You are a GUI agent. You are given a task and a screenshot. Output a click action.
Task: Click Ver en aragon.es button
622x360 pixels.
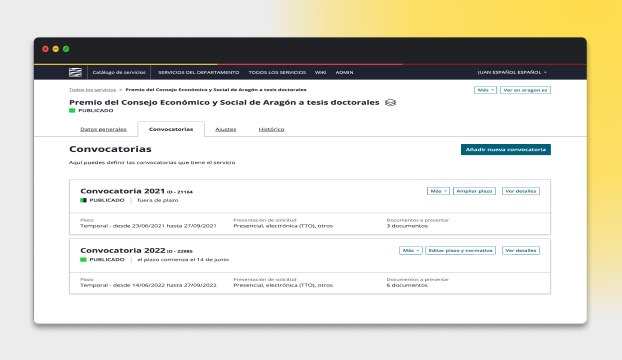point(525,90)
